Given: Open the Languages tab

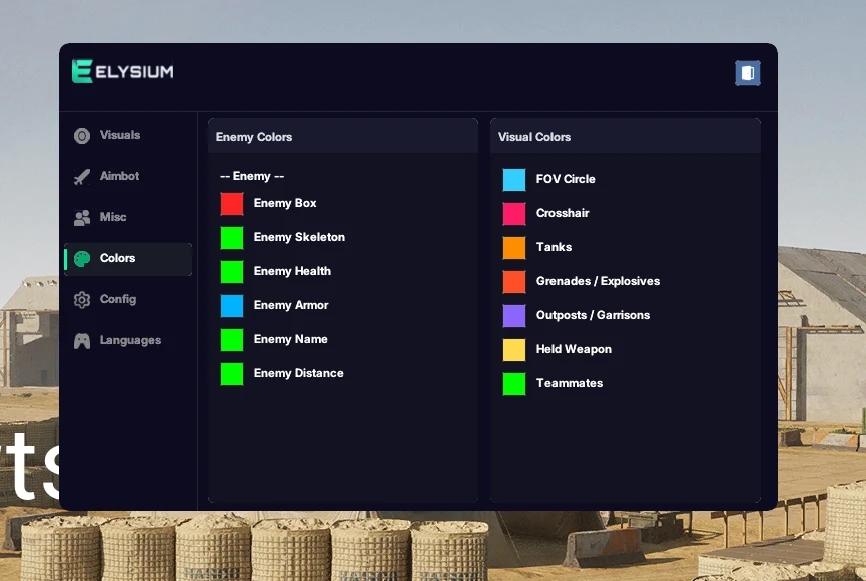Looking at the screenshot, I should [x=128, y=340].
